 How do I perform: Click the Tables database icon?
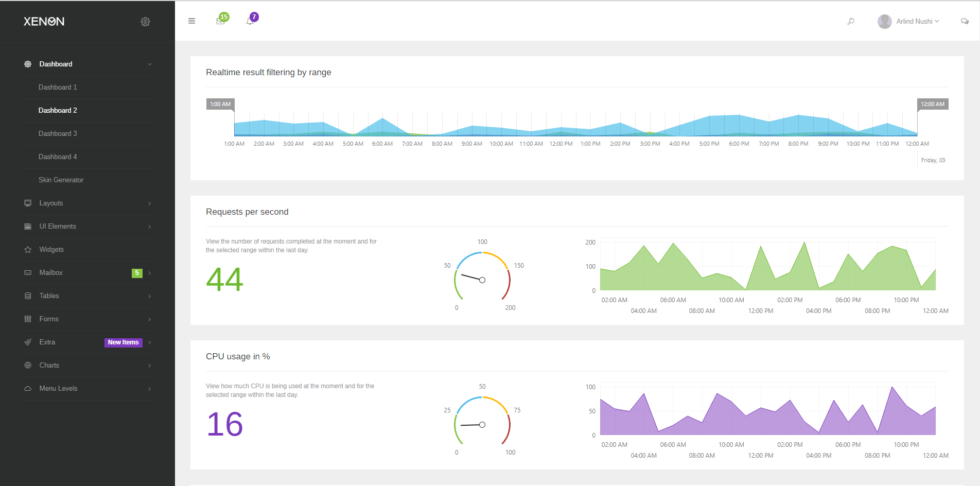[x=28, y=296]
